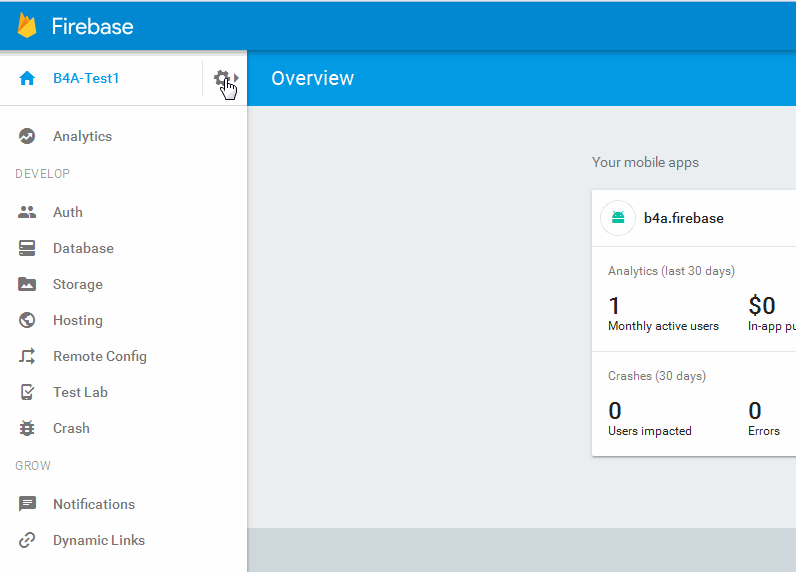The image size is (796, 572).
Task: Click the Dynamic Links chain icon
Action: pos(27,540)
